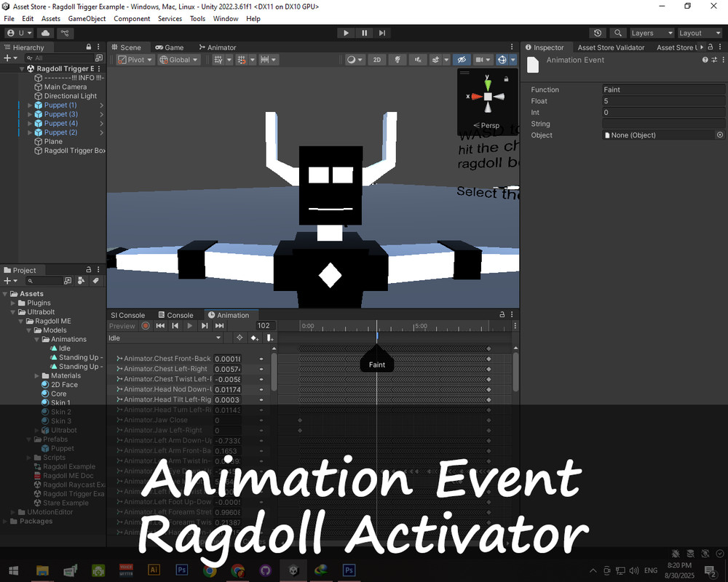This screenshot has height=582, width=728.
Task: Toggle hidden objects scene visibility eye icon
Action: coord(462,60)
